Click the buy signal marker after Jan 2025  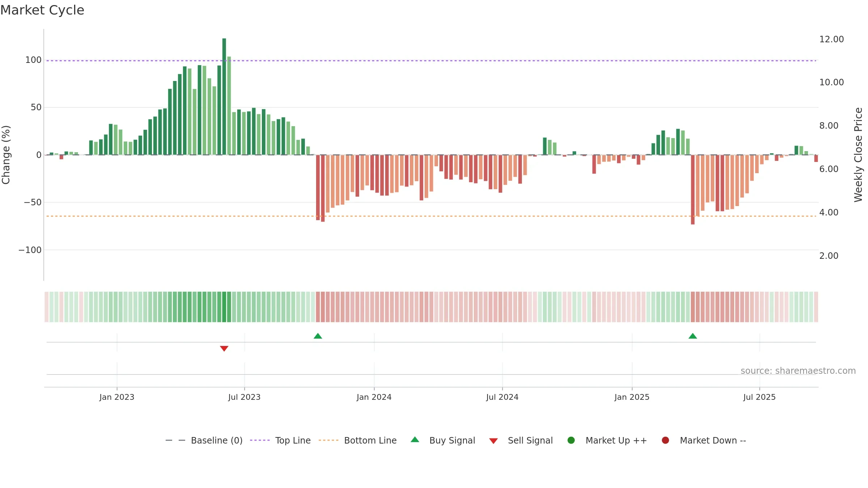[x=693, y=336]
